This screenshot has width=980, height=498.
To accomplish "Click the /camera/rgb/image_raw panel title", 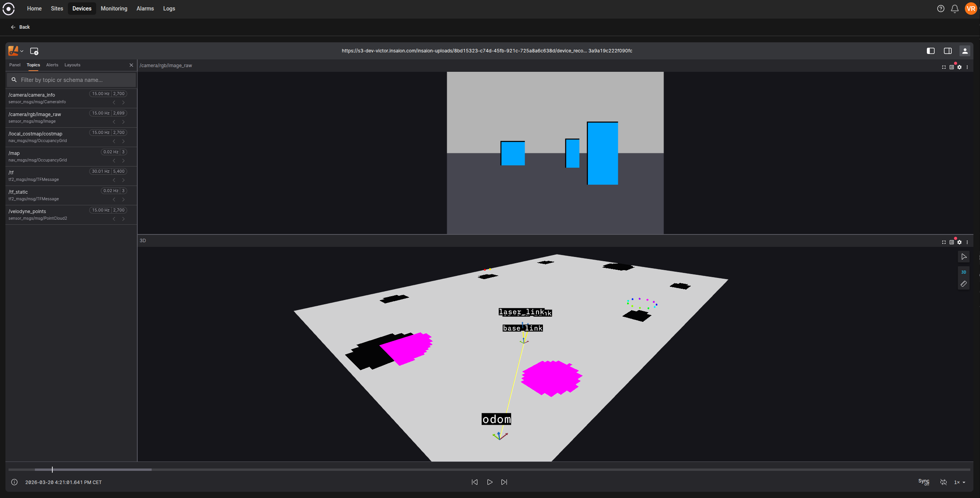I will (166, 66).
